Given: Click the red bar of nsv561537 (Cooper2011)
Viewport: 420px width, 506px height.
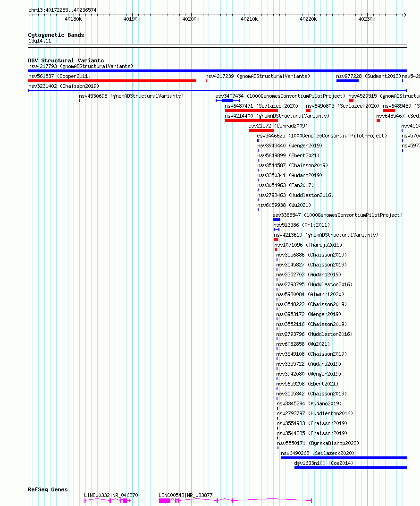Looking at the screenshot, I should pos(112,81).
